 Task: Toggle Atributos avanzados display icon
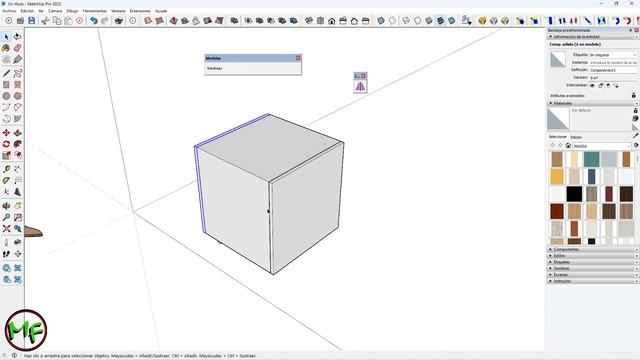[x=633, y=95]
